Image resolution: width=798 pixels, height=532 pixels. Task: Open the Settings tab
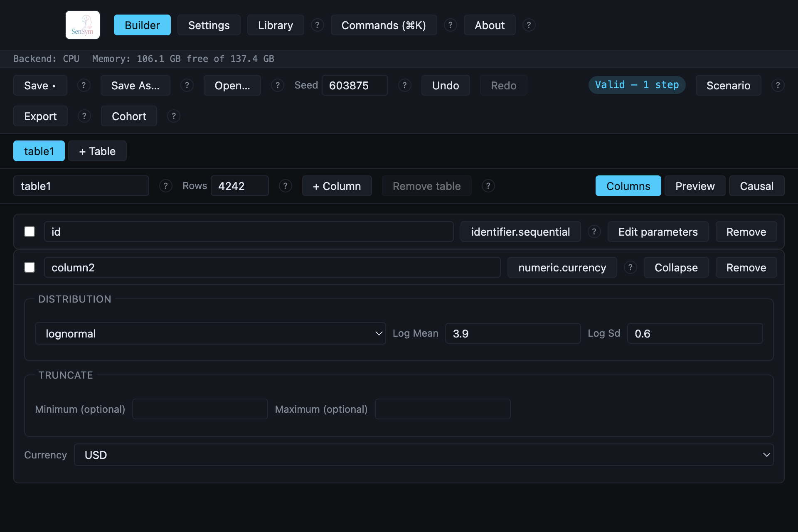click(x=209, y=25)
